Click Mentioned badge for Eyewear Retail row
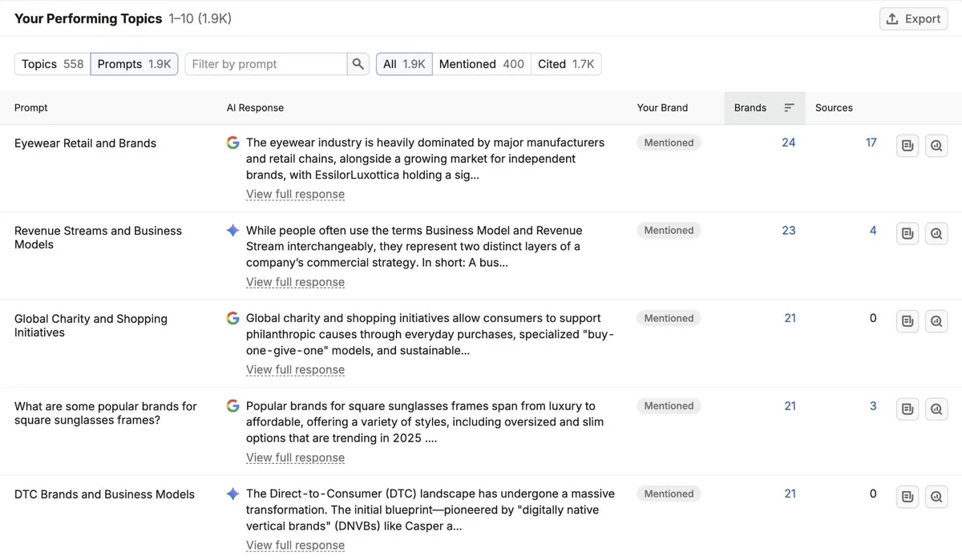The width and height of the screenshot is (962, 560). coord(669,143)
